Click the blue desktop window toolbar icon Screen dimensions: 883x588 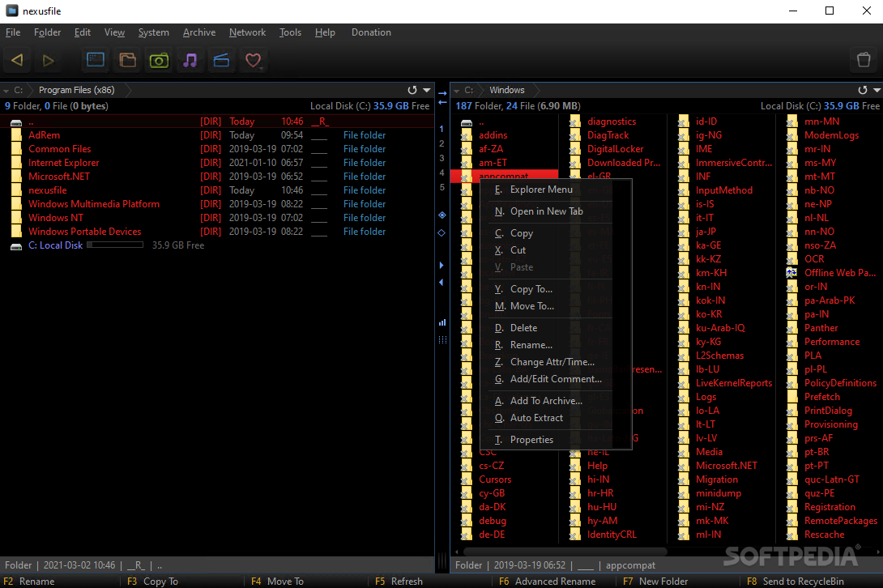click(96, 60)
